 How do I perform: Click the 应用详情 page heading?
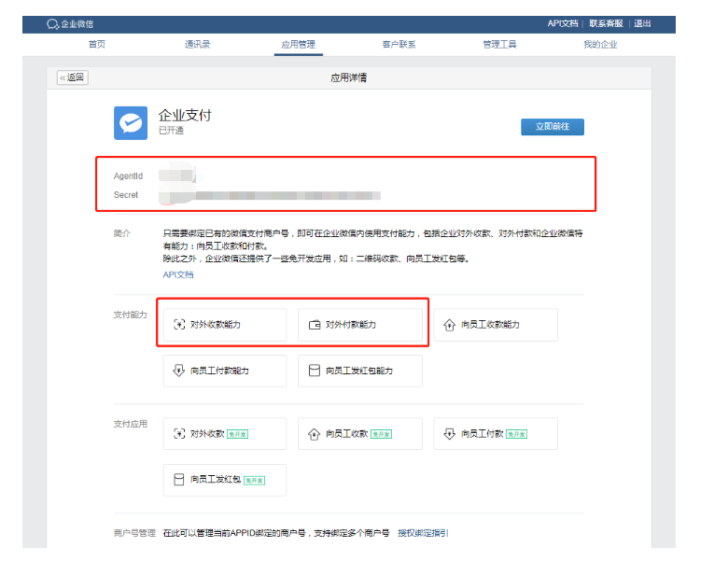pyautogui.click(x=349, y=77)
